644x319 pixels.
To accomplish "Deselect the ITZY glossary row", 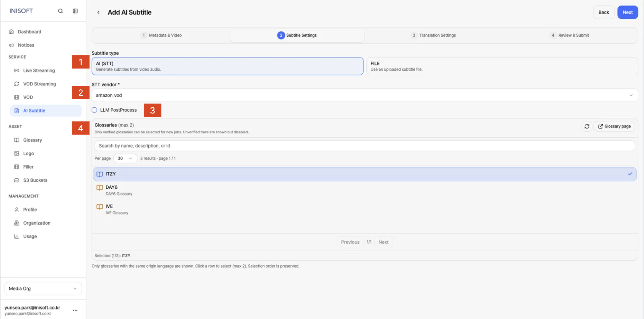I will coord(365,174).
